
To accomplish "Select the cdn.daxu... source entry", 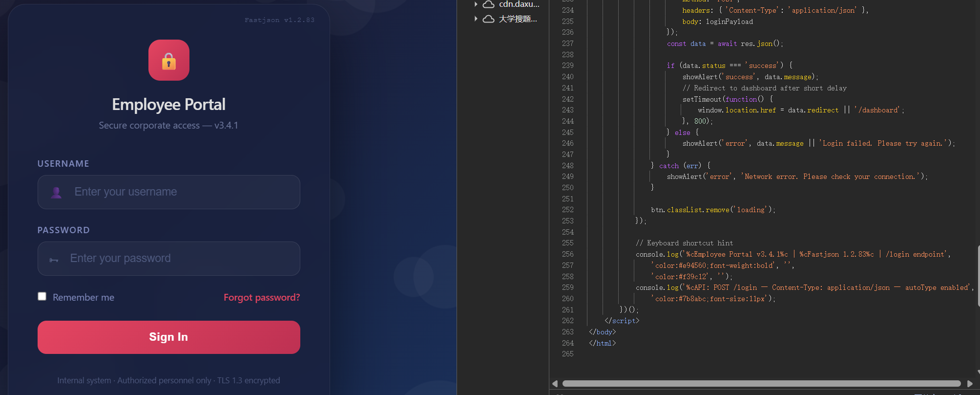I will [519, 4].
